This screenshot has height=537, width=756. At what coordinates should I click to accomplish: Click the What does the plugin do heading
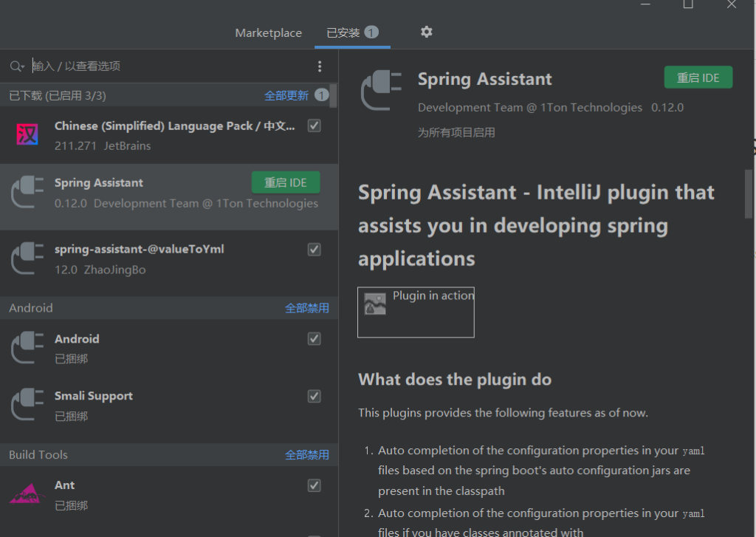(455, 379)
